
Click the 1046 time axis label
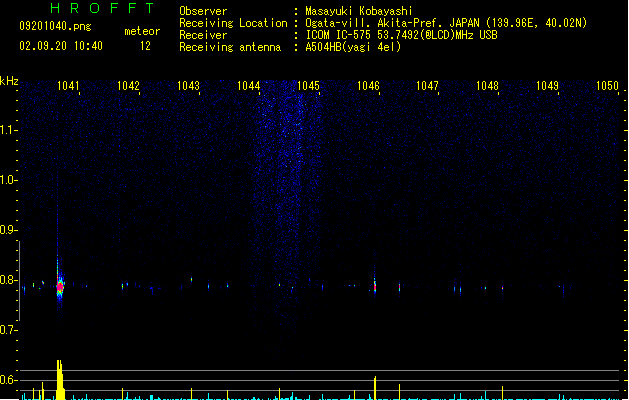(x=368, y=86)
